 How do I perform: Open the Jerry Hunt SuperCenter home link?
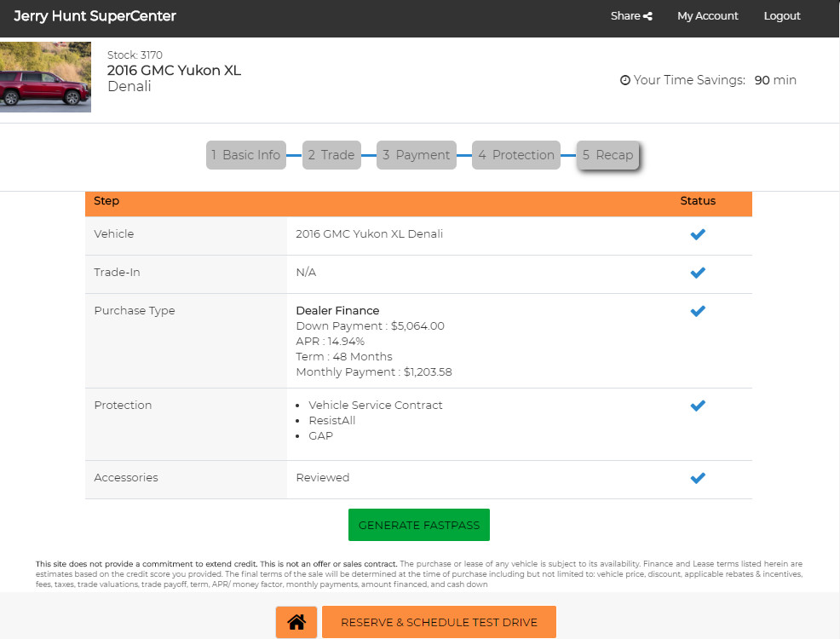[x=95, y=16]
